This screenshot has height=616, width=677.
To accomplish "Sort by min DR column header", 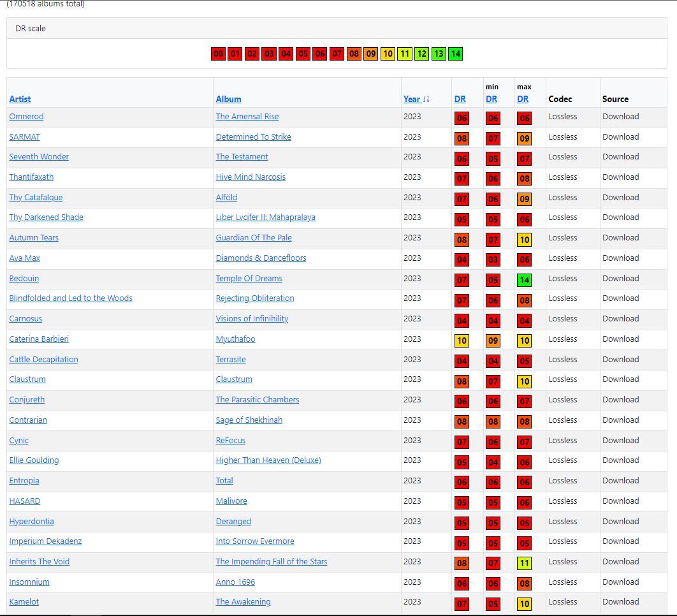I will [491, 99].
